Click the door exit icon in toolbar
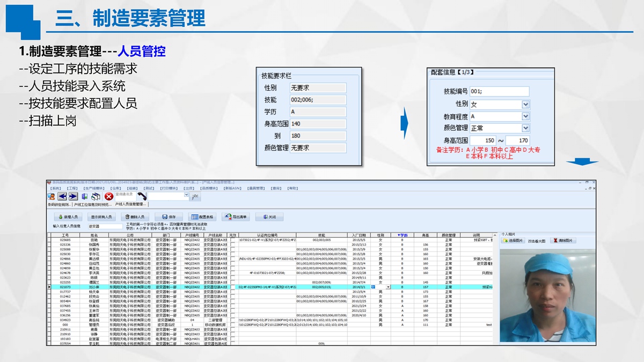The image size is (644, 362). [x=84, y=197]
